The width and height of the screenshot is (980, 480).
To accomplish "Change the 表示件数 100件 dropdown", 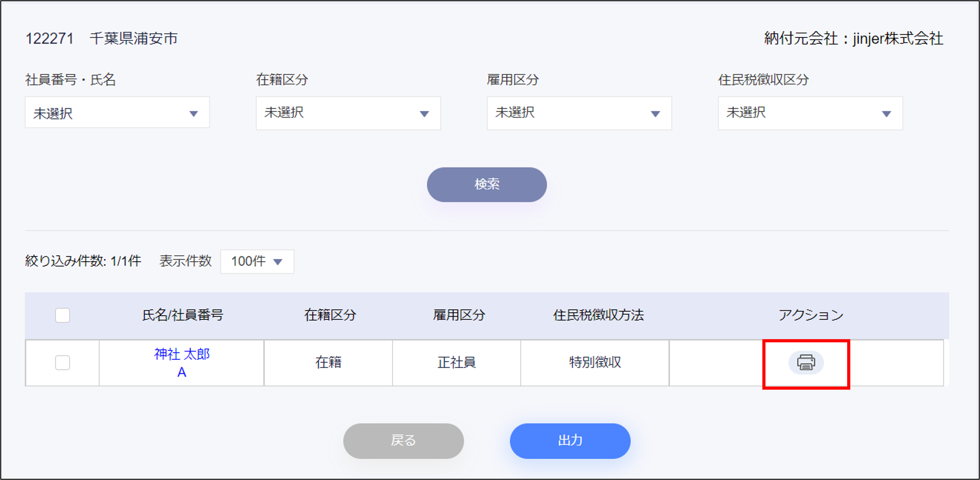I will pyautogui.click(x=257, y=261).
